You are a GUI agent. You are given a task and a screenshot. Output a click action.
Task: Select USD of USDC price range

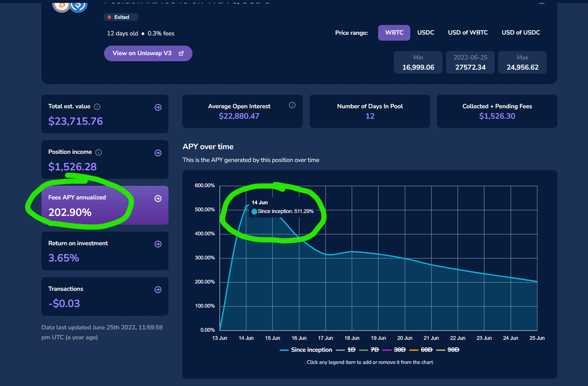pos(520,33)
